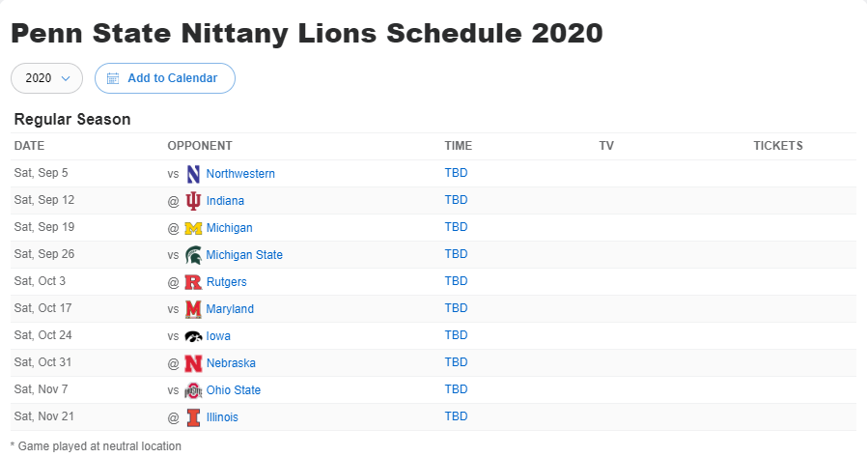Viewport: 868px width, 458px height.
Task: Open the Northwestern team link
Action: click(240, 173)
